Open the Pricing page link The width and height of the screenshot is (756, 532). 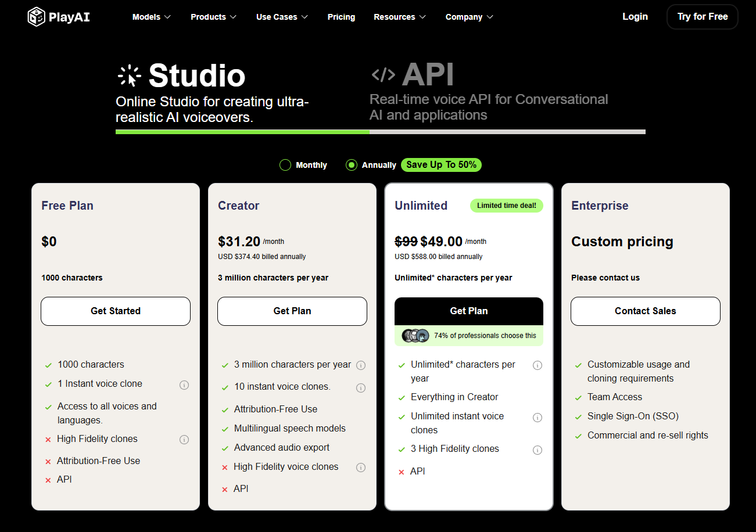[341, 17]
